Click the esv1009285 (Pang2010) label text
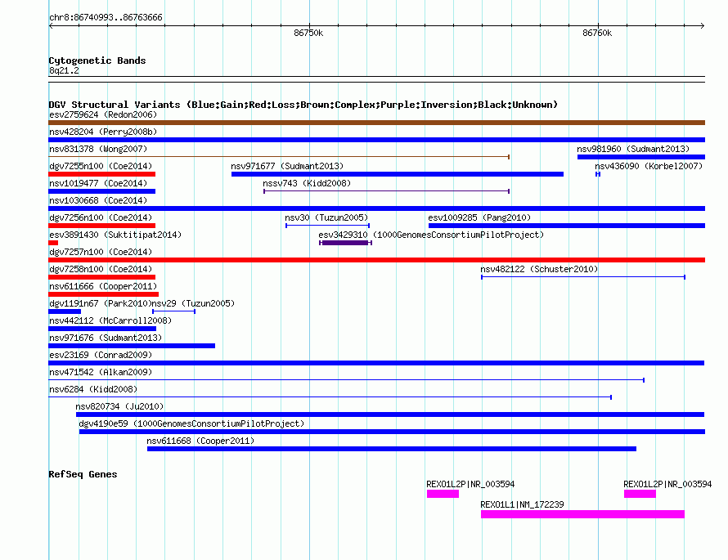The width and height of the screenshot is (728, 560). (x=479, y=217)
